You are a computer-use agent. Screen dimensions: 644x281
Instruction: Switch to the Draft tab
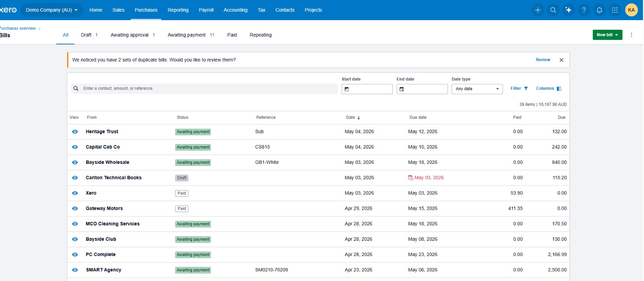(89, 35)
